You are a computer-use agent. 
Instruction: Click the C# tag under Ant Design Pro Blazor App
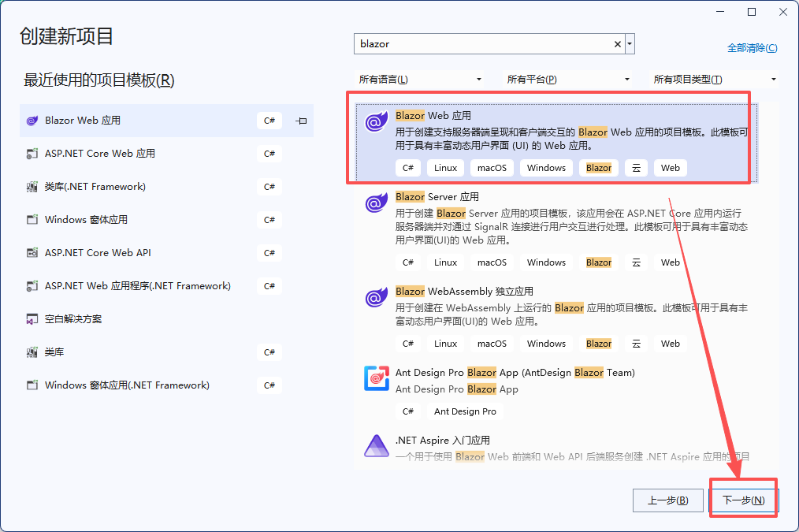click(x=408, y=411)
